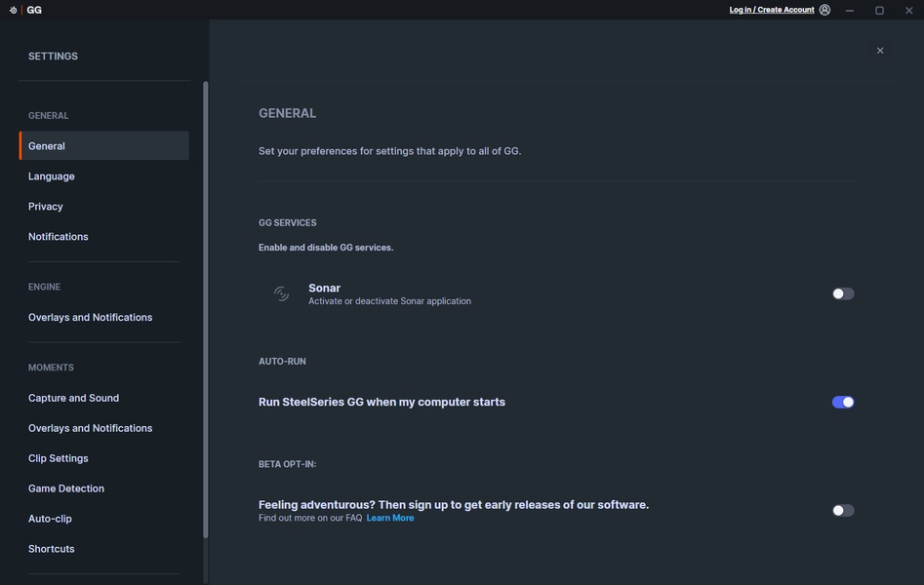The width and height of the screenshot is (924, 585).
Task: Click Log in / Create Account link
Action: coord(772,10)
